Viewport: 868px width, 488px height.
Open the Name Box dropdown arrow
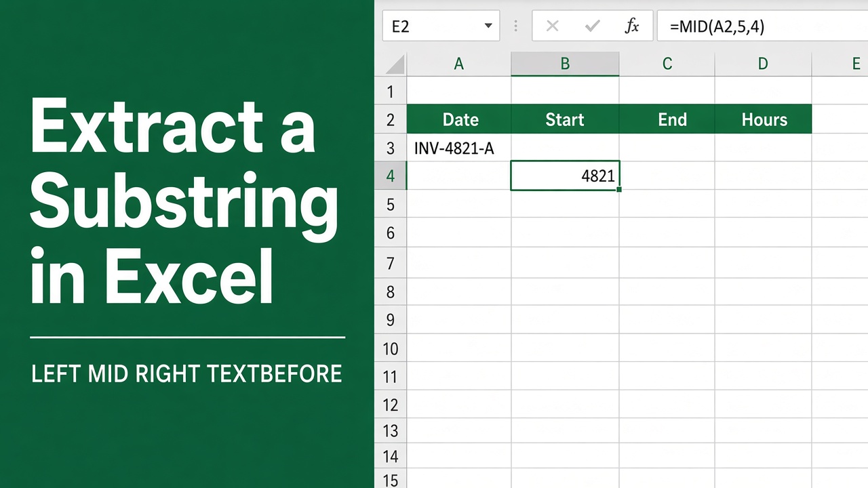488,26
